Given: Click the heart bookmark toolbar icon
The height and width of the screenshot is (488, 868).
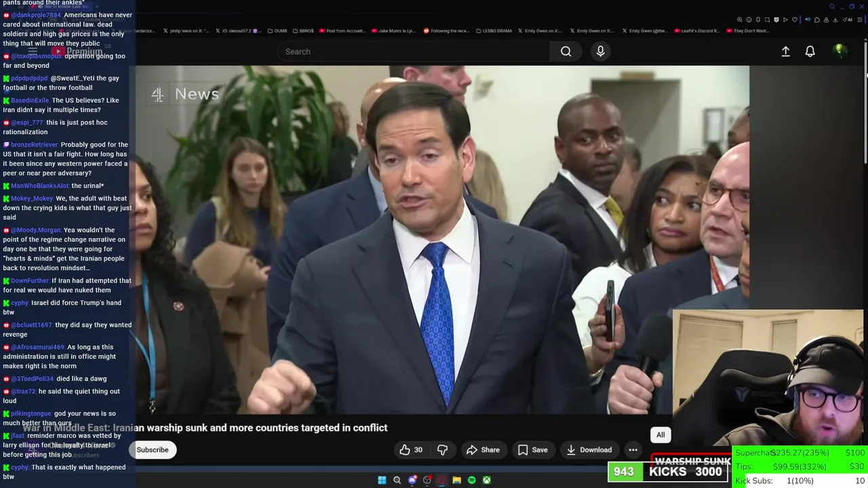Looking at the screenshot, I should [x=795, y=20].
